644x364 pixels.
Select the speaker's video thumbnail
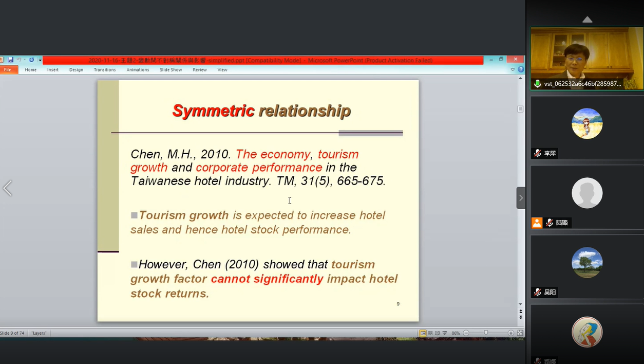click(x=586, y=59)
